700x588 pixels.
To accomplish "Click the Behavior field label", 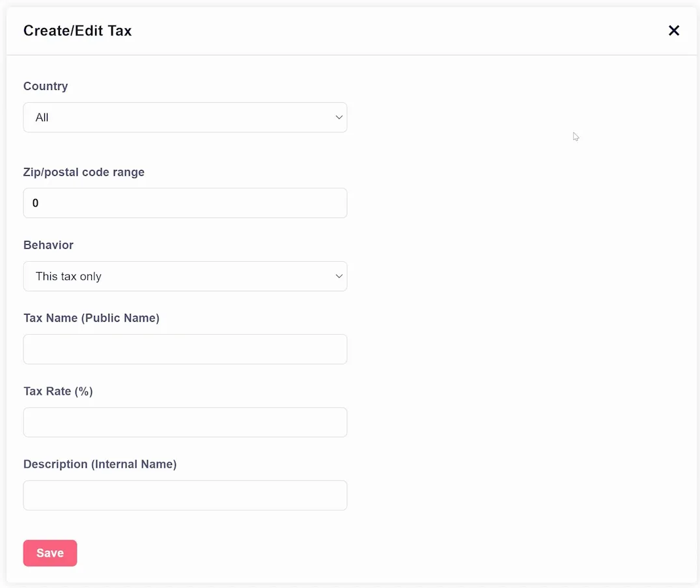I will 48,245.
